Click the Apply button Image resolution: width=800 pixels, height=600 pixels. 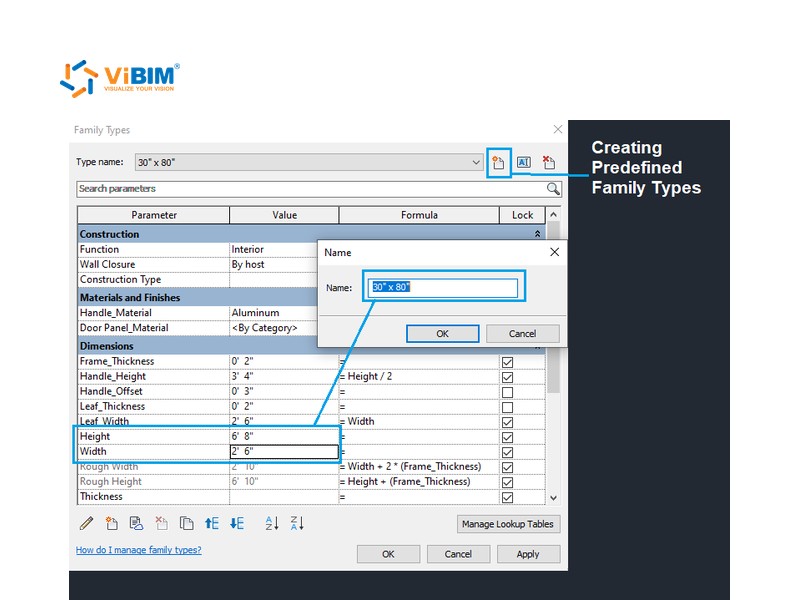(528, 554)
